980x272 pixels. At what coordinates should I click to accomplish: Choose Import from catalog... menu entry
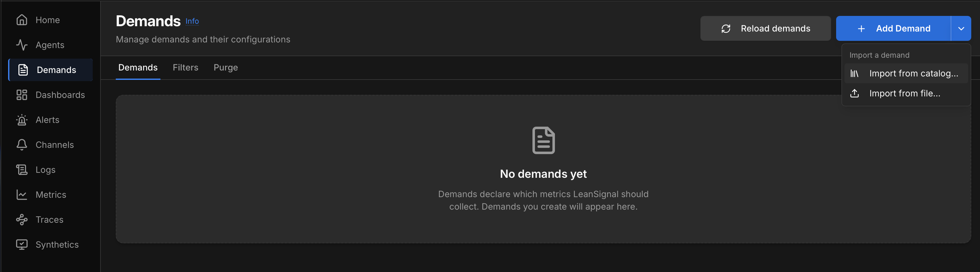pyautogui.click(x=906, y=73)
